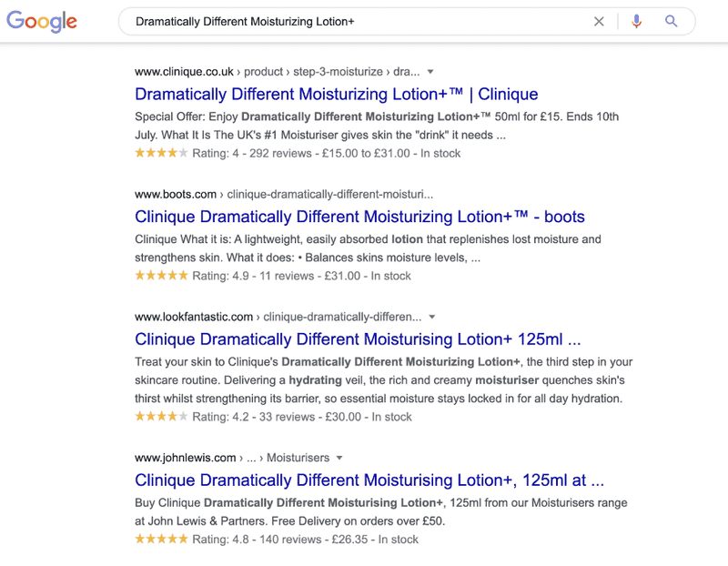
Task: Click the www.boots.com breadcrumb URL
Action: tap(284, 195)
